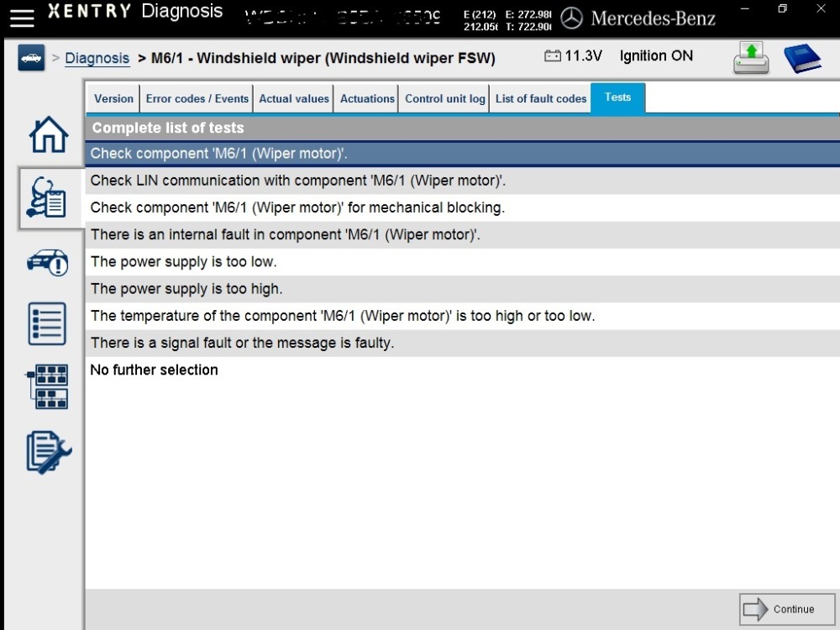Screen dimensions: 840x630
Task: Switch to List of fault codes tab
Action: tap(540, 98)
